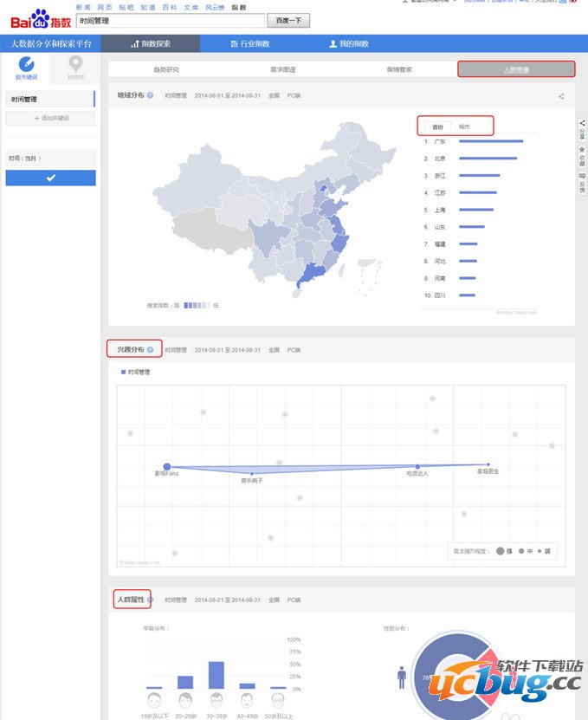Select the 按关键词 pencil icon
This screenshot has height=720, width=588.
26,65
